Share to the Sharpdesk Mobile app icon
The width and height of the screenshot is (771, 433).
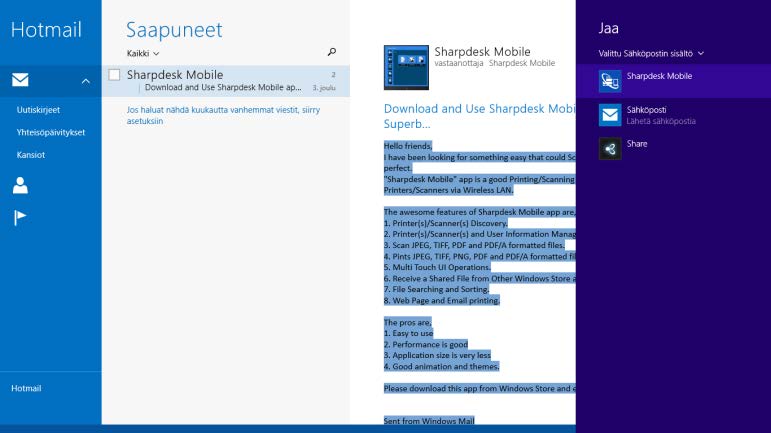610,81
